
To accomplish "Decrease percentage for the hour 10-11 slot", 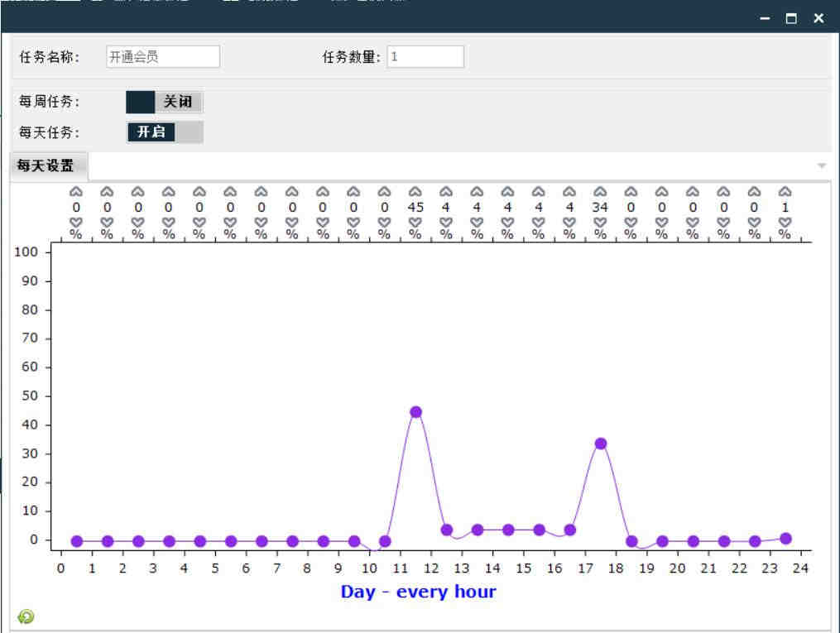I will [x=384, y=222].
